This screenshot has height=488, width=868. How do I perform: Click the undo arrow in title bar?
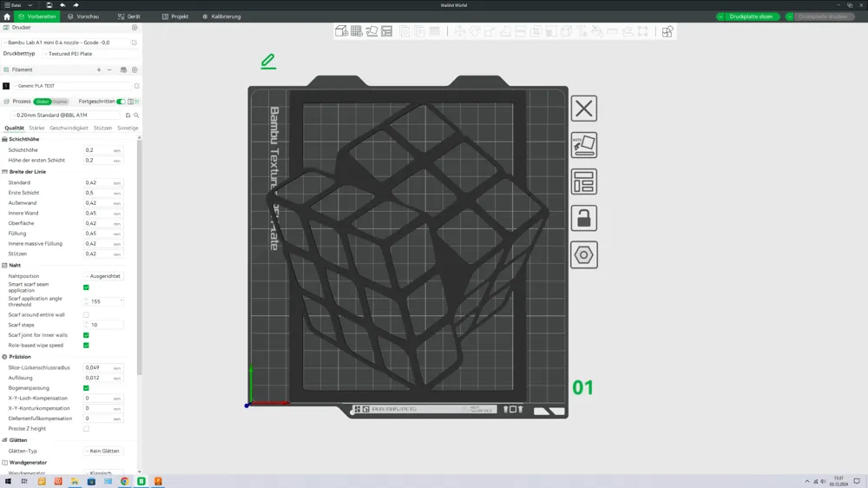tap(62, 5)
